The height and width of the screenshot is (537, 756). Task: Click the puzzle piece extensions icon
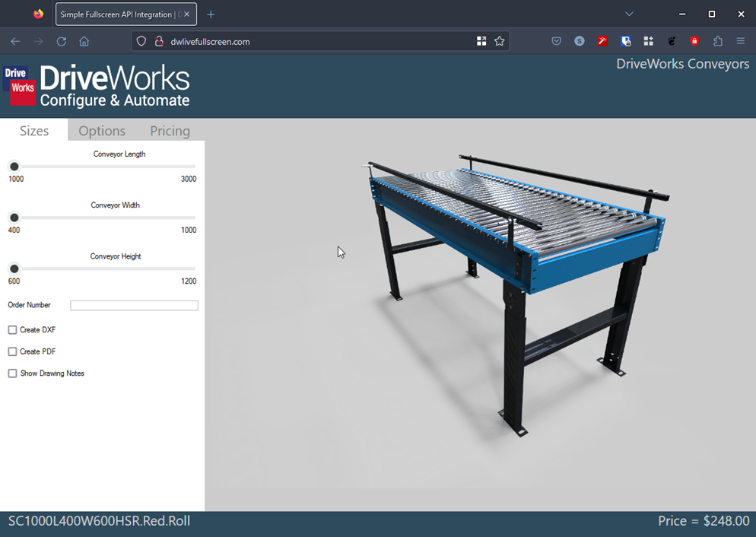(x=717, y=41)
